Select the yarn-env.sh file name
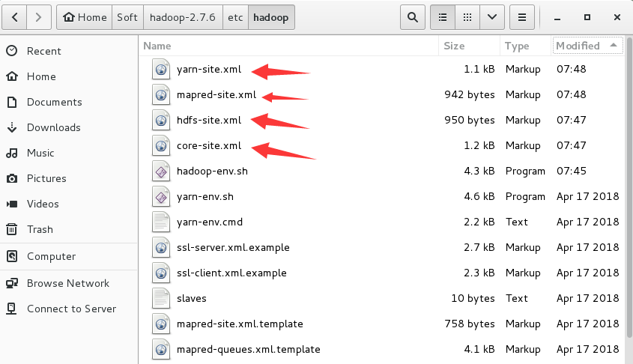This screenshot has height=364, width=633. 205,196
